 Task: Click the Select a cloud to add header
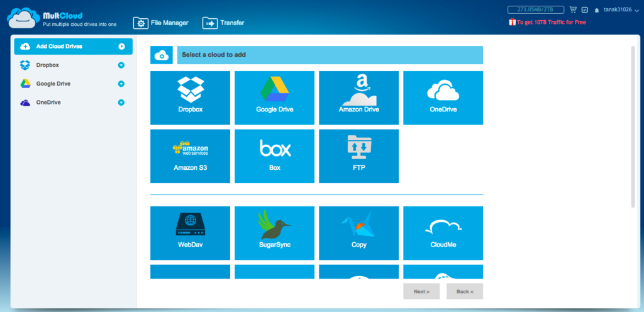[330, 55]
